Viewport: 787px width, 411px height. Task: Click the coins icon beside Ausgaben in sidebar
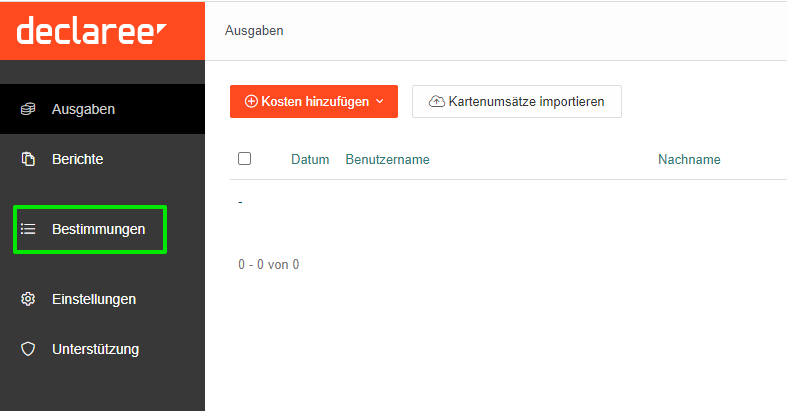coord(28,109)
